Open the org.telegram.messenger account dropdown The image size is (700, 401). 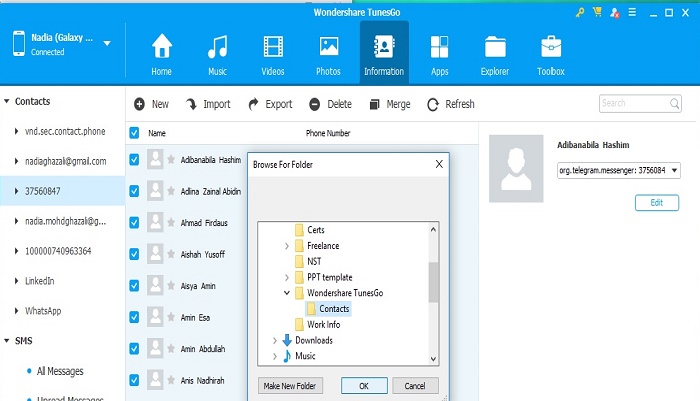(x=675, y=171)
